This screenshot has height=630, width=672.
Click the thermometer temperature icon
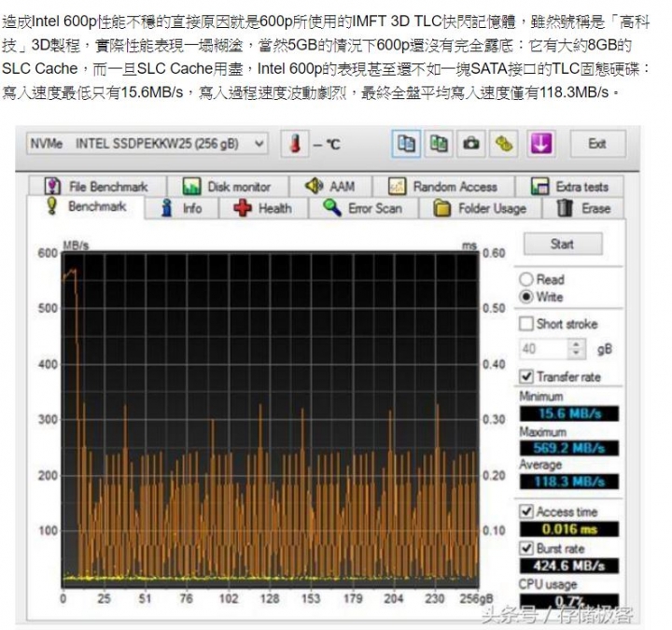[x=294, y=144]
